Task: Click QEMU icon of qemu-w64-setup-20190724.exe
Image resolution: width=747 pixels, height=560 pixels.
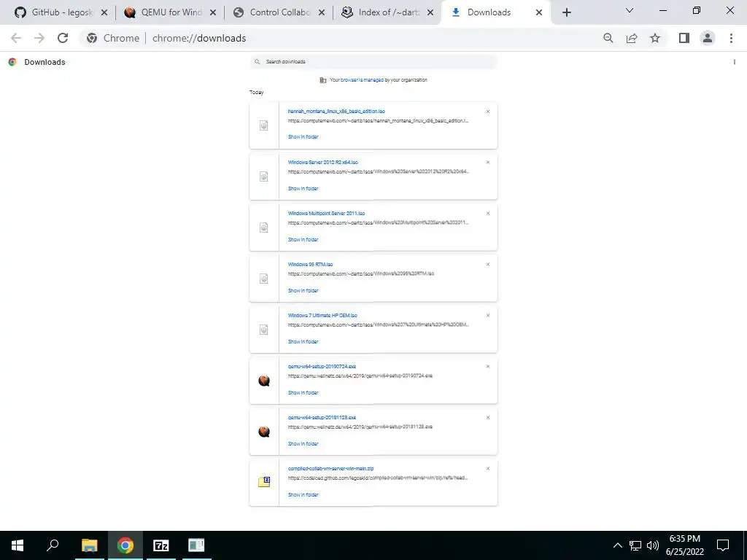Action: 264,381
